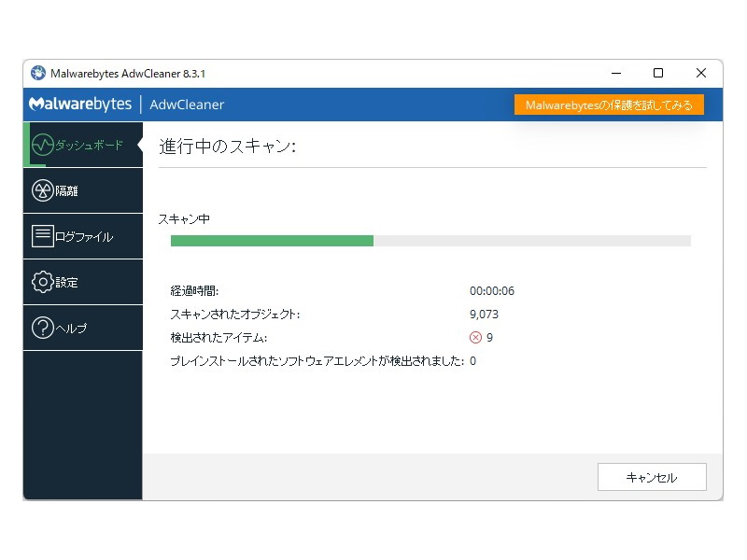The width and height of the screenshot is (747, 560).
Task: Select the active ダッシュボード menu entry
Action: 79,145
